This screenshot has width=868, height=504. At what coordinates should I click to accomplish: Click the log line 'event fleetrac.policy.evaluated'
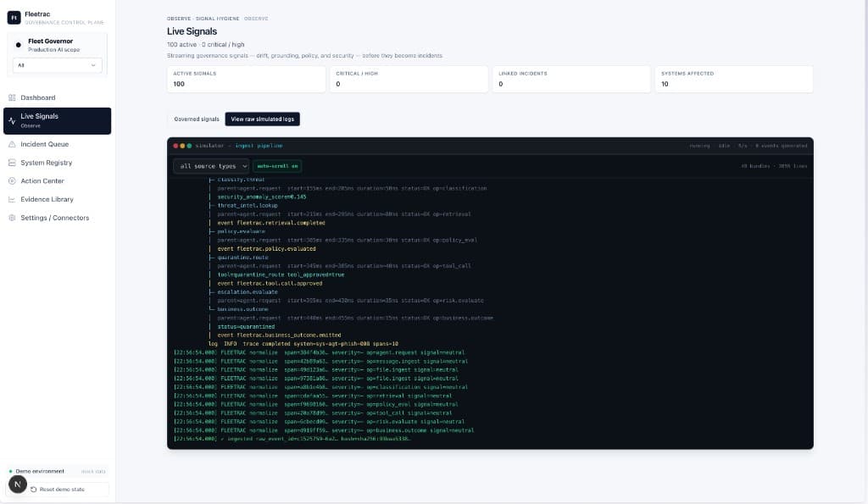tap(266, 249)
